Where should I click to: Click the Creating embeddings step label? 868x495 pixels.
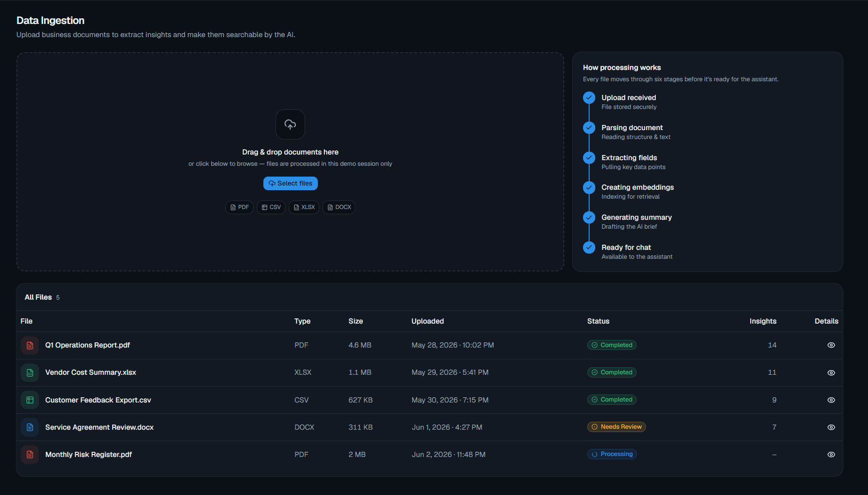(638, 187)
